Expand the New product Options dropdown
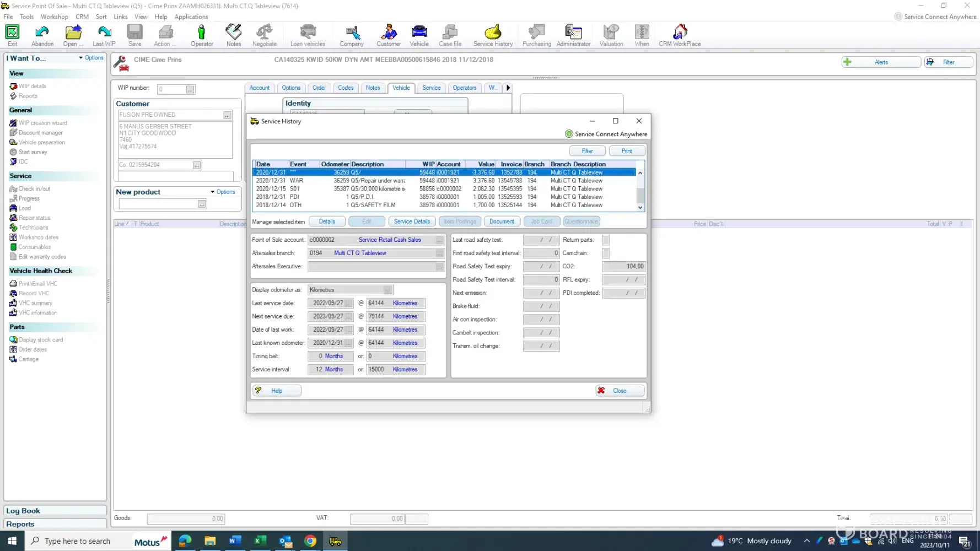980x551 pixels. pyautogui.click(x=223, y=192)
